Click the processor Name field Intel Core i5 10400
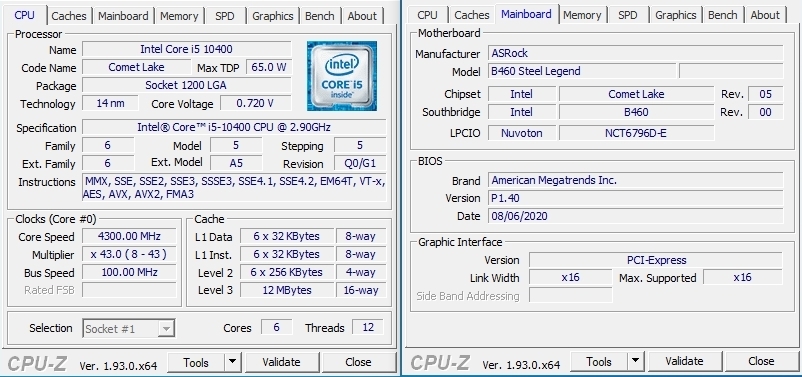The image size is (802, 377). [x=187, y=49]
